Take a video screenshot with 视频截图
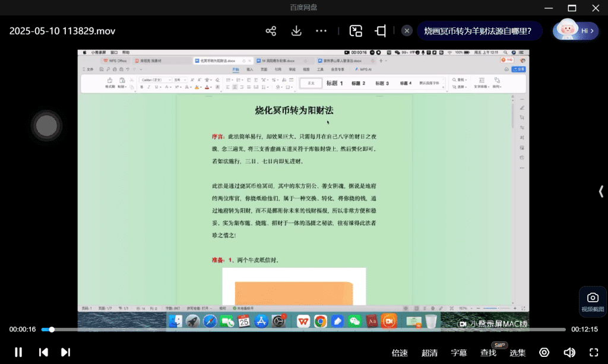 pos(593,301)
